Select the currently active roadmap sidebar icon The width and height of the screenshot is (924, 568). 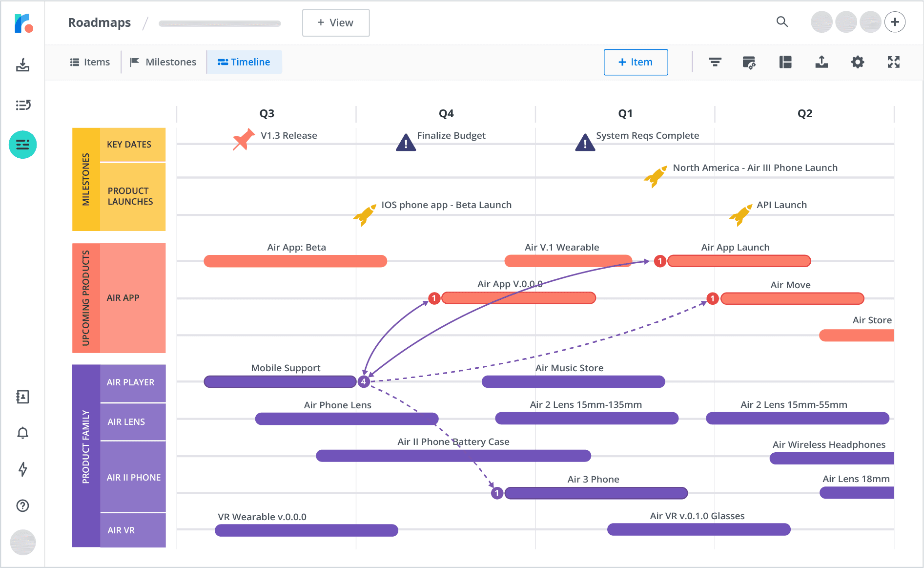pos(22,145)
